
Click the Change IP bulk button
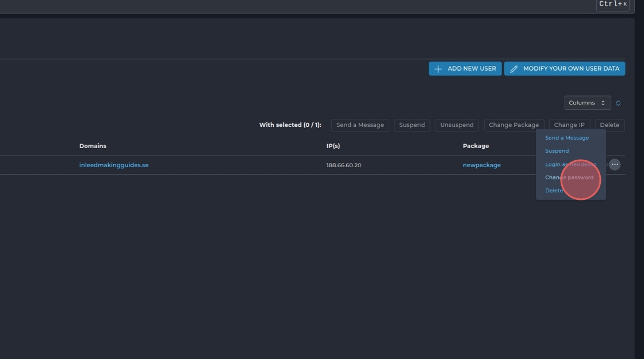coord(569,125)
